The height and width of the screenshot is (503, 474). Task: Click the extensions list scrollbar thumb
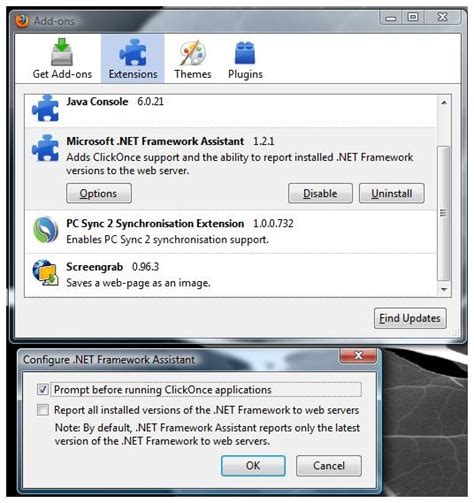tap(443, 213)
